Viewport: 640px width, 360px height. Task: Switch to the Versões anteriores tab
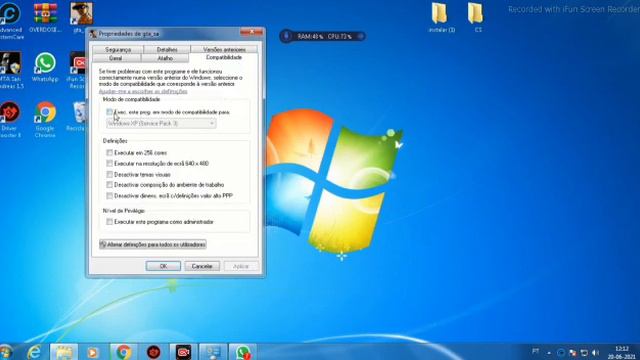click(x=224, y=49)
